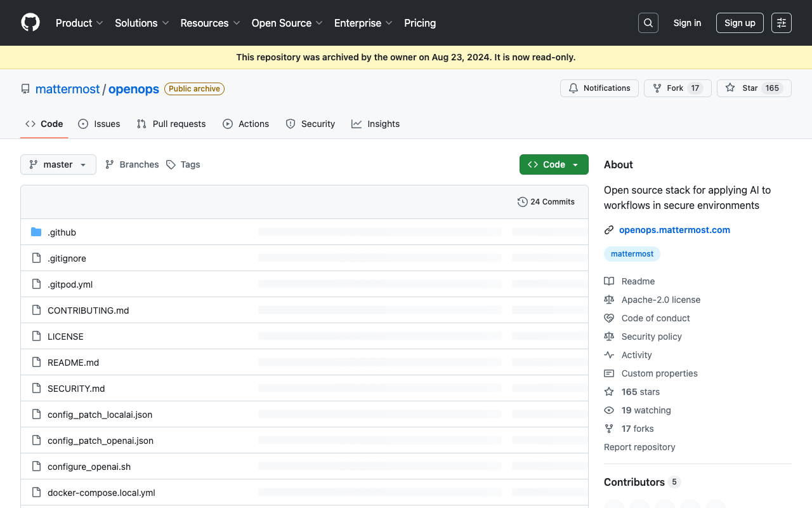Viewport: 812px width, 508px height.
Task: Switch to the Issues tab
Action: coord(99,124)
